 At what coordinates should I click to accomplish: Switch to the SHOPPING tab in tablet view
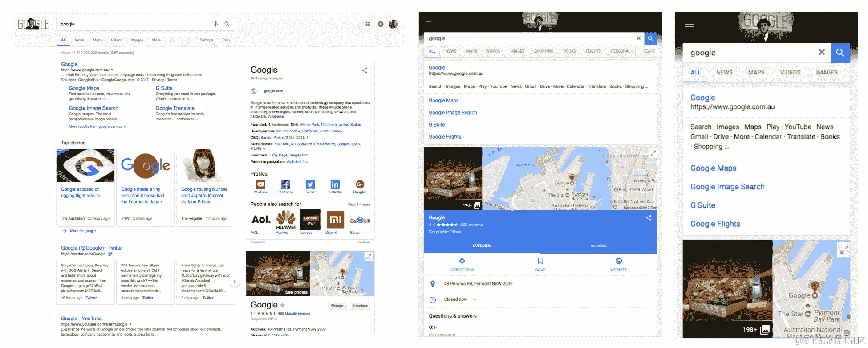[x=544, y=51]
